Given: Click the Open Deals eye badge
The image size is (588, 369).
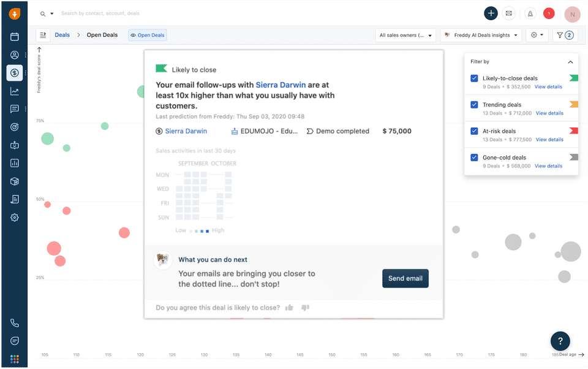Looking at the screenshot, I should pyautogui.click(x=148, y=36).
